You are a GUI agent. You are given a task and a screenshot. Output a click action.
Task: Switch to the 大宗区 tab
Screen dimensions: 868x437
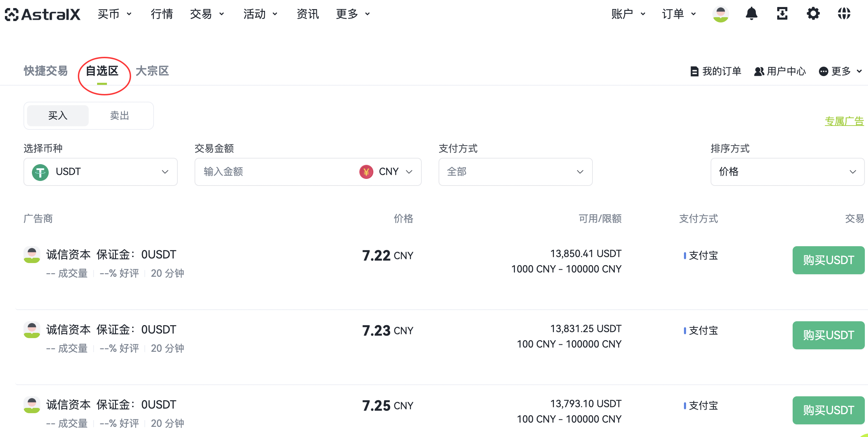coord(152,71)
